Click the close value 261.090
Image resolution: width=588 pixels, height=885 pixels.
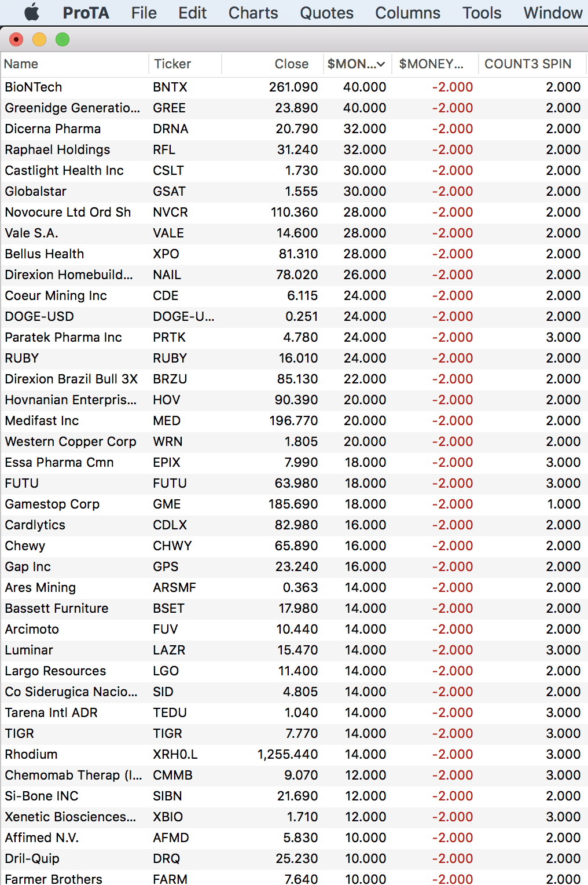click(x=293, y=87)
